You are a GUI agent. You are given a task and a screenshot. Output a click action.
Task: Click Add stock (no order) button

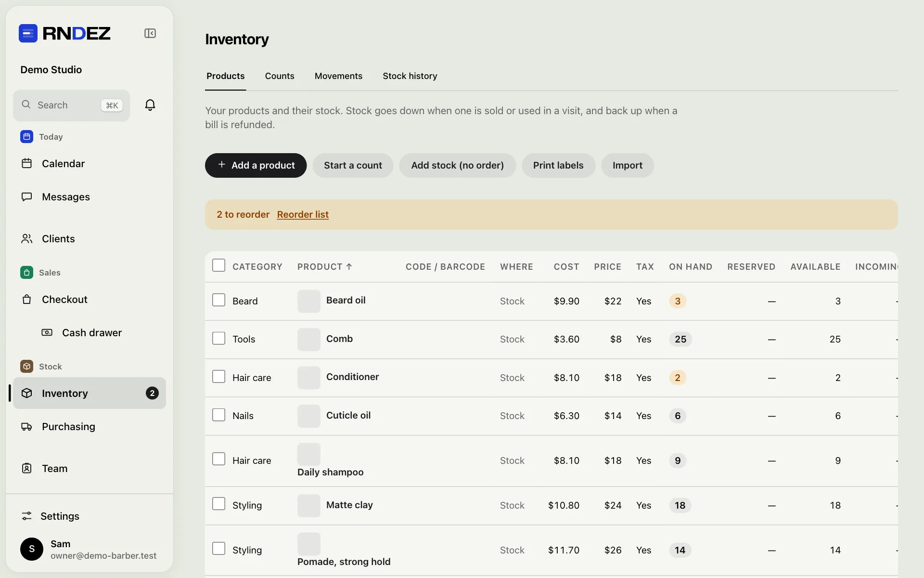tap(458, 166)
